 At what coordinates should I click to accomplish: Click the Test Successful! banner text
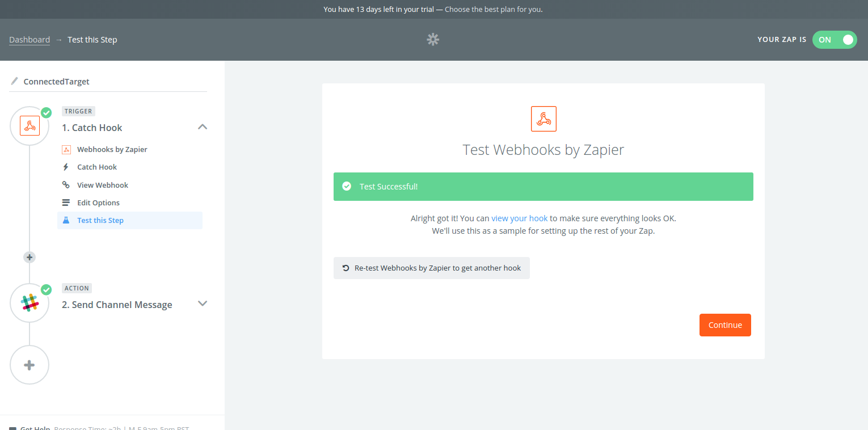click(389, 187)
